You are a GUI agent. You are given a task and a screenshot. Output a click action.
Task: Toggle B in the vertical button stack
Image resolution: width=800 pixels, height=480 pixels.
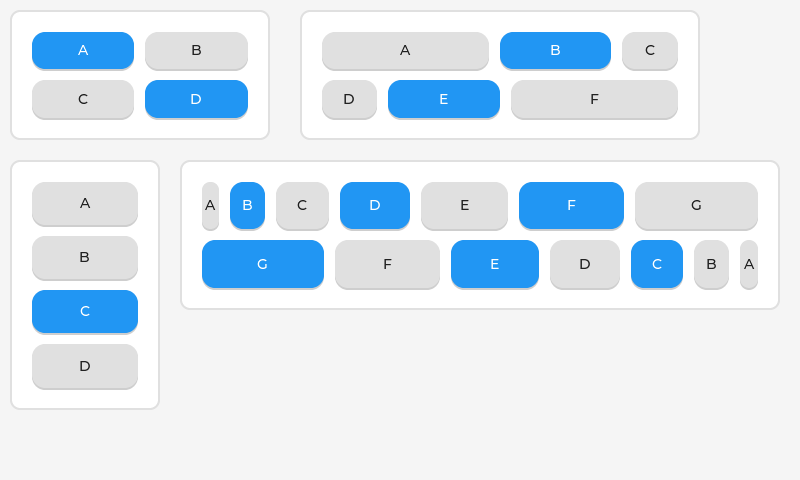point(85,257)
